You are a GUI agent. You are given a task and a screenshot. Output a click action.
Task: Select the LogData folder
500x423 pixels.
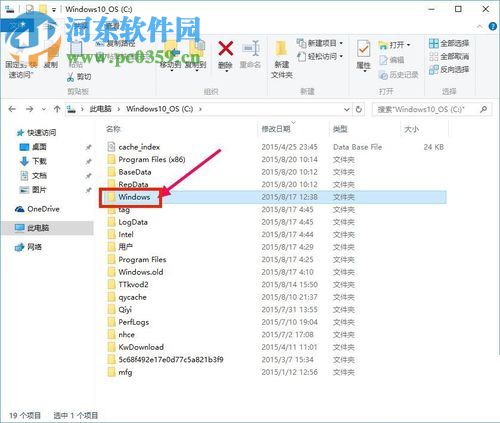[128, 222]
